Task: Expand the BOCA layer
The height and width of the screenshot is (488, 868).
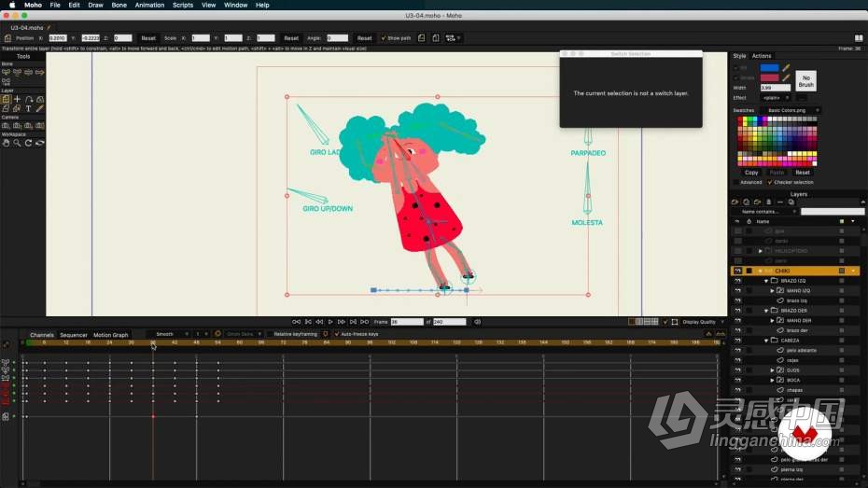Action: (x=772, y=380)
